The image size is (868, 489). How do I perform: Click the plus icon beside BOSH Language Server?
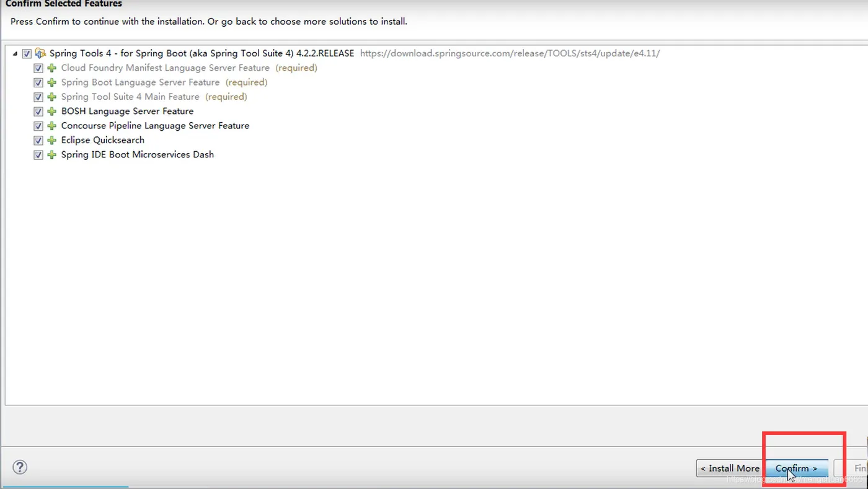click(x=51, y=112)
